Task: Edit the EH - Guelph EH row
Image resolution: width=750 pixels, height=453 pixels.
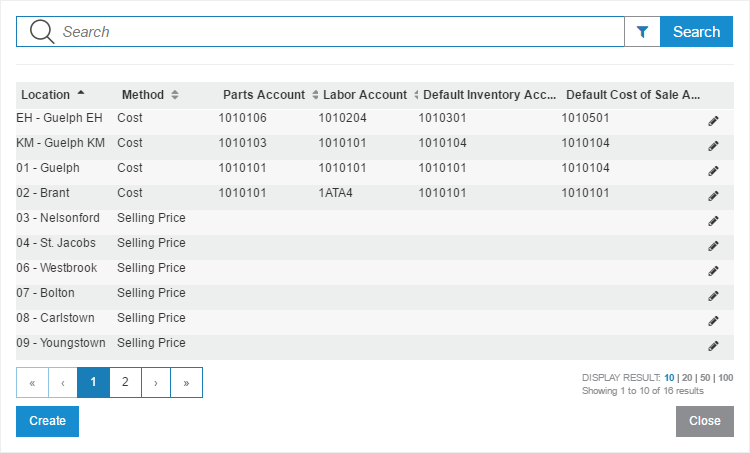Action: (x=713, y=121)
